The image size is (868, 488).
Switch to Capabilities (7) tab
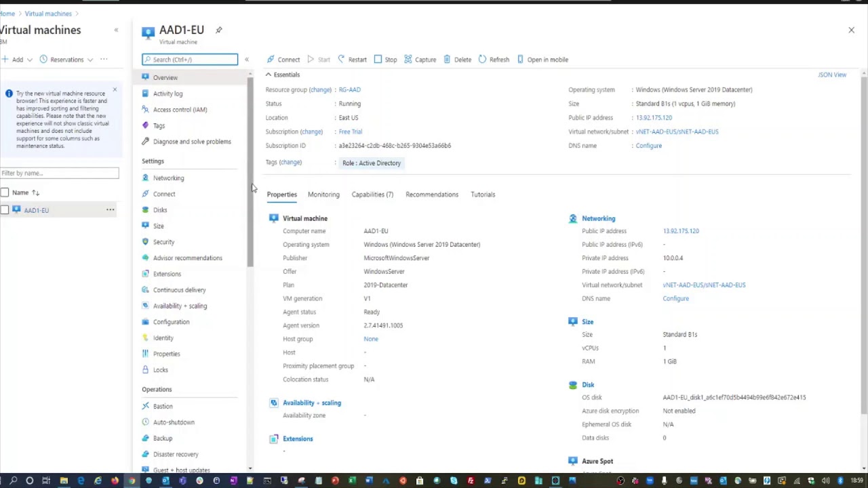coord(372,195)
